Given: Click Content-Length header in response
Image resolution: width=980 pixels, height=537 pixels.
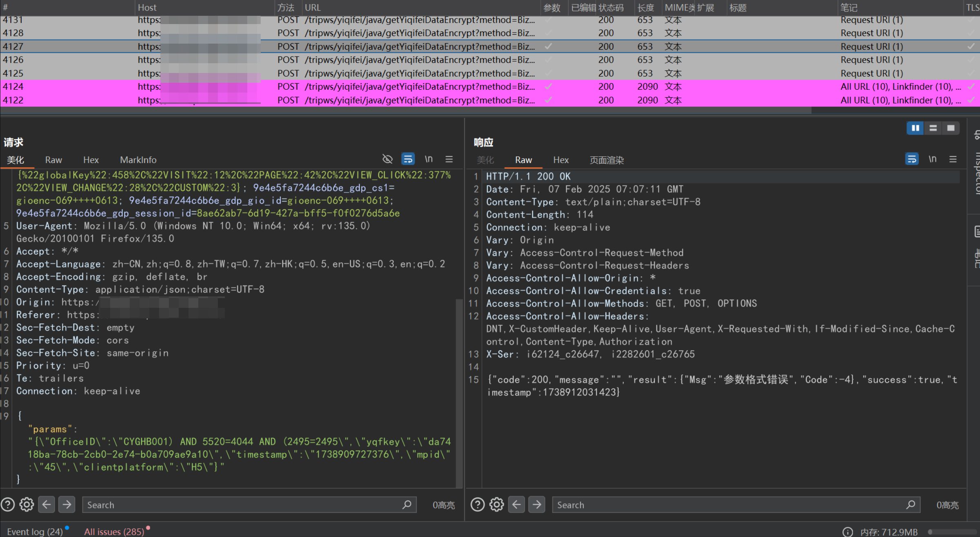Looking at the screenshot, I should 540,214.
